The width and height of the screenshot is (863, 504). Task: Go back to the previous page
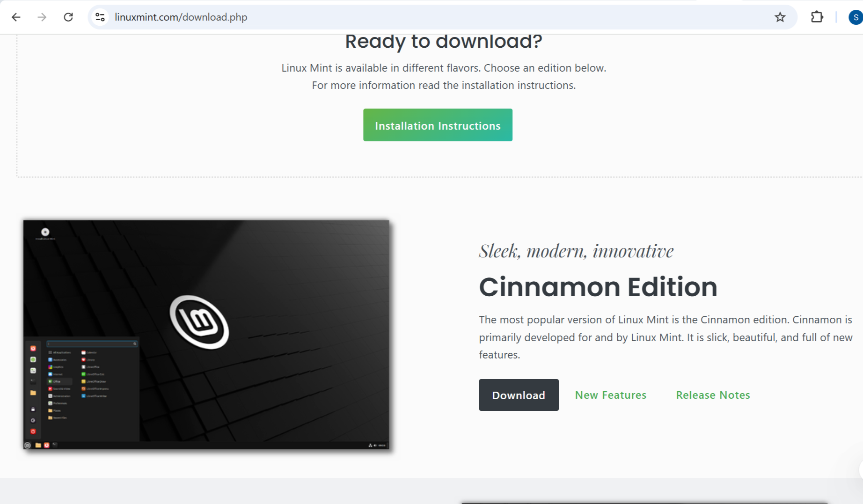pos(16,17)
